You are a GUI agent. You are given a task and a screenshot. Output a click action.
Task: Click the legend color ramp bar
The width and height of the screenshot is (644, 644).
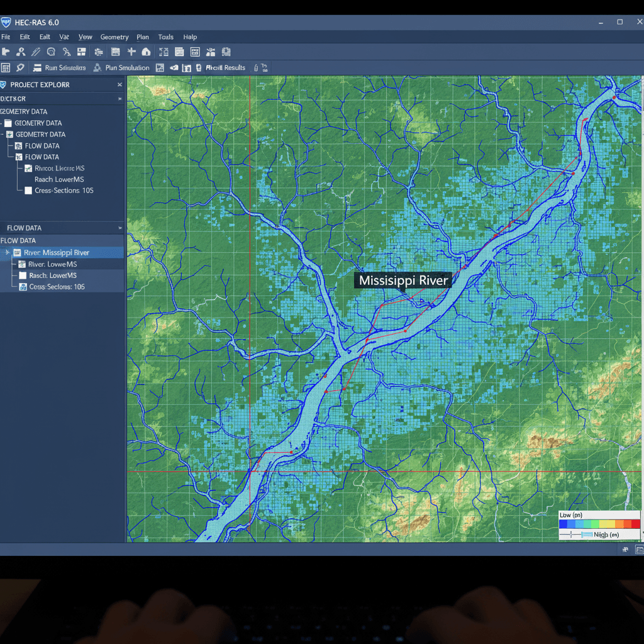pyautogui.click(x=599, y=524)
